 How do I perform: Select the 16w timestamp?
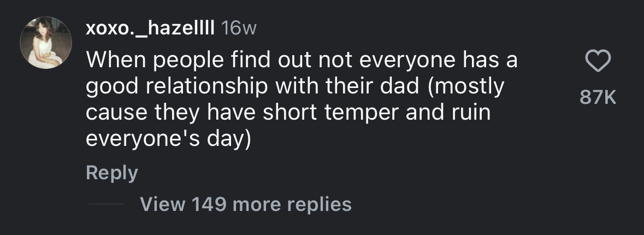(x=237, y=28)
